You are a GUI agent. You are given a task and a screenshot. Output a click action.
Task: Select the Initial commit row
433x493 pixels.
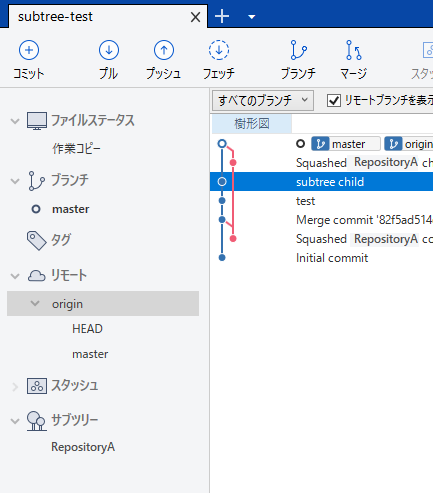click(321, 258)
